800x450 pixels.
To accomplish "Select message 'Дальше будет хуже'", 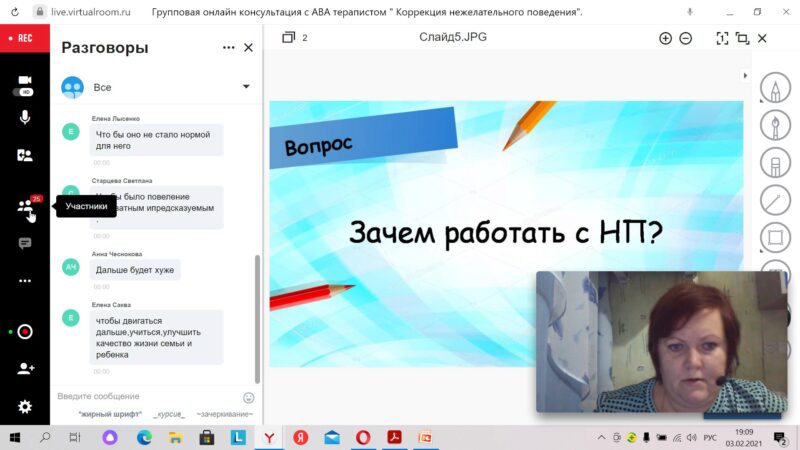I will [x=135, y=270].
